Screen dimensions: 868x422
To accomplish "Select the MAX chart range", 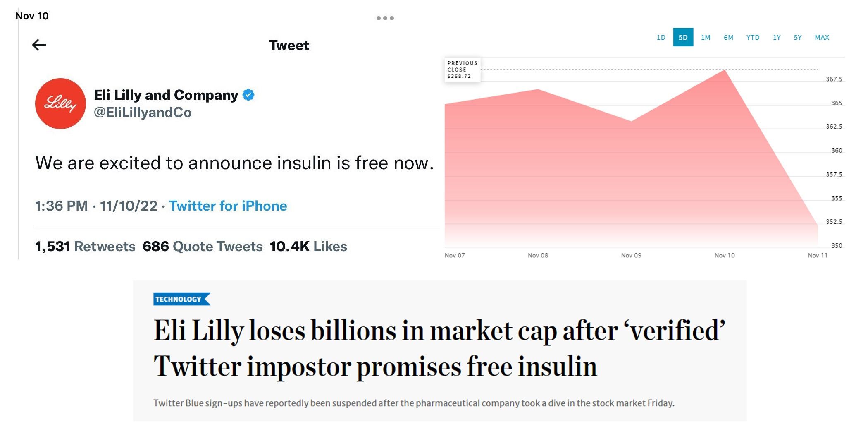I will coord(822,38).
